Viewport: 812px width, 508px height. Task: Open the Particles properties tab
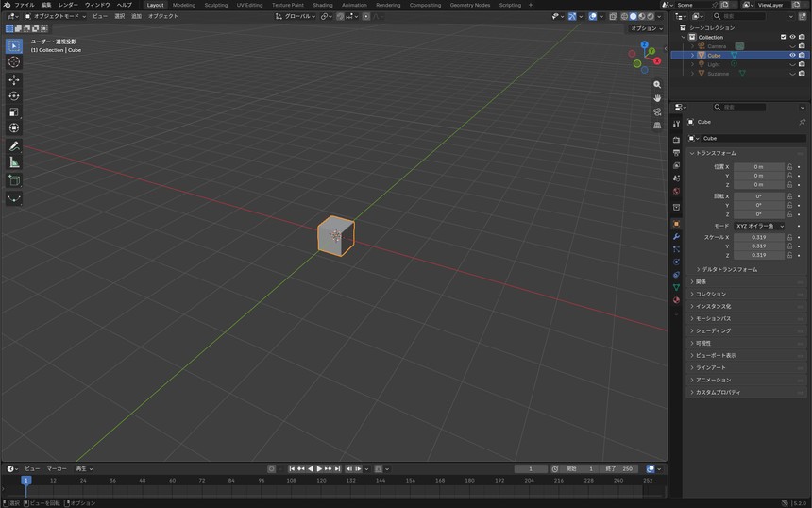point(676,249)
